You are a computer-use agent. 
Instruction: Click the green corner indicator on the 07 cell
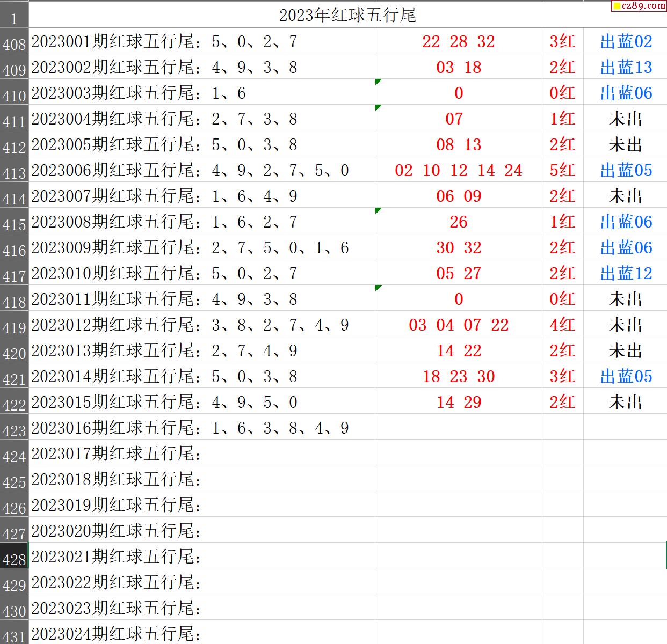click(378, 107)
